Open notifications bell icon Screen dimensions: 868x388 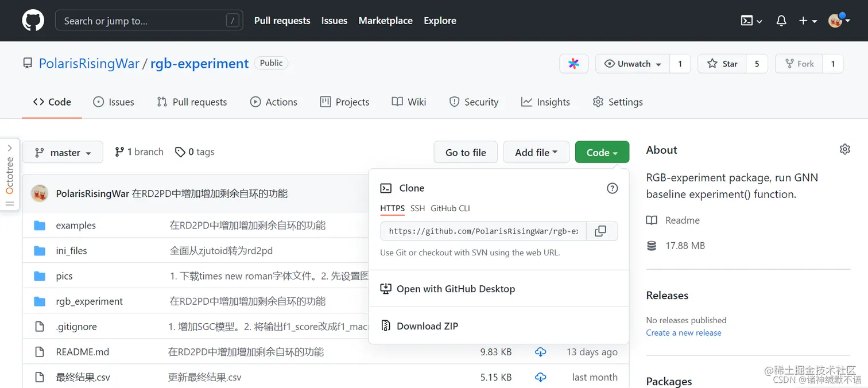click(781, 21)
